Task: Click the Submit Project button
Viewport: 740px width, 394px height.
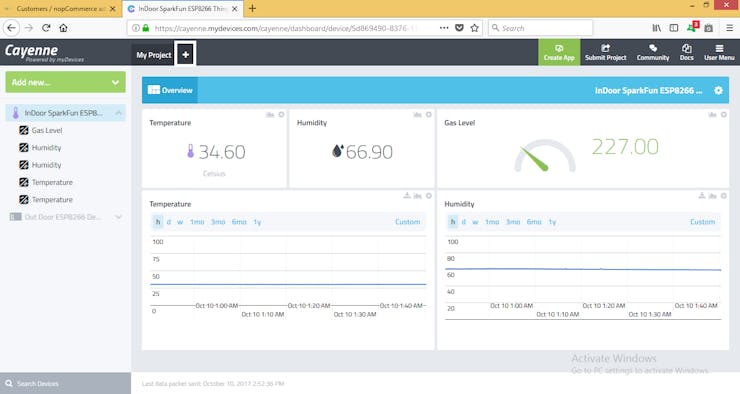Action: click(x=605, y=52)
